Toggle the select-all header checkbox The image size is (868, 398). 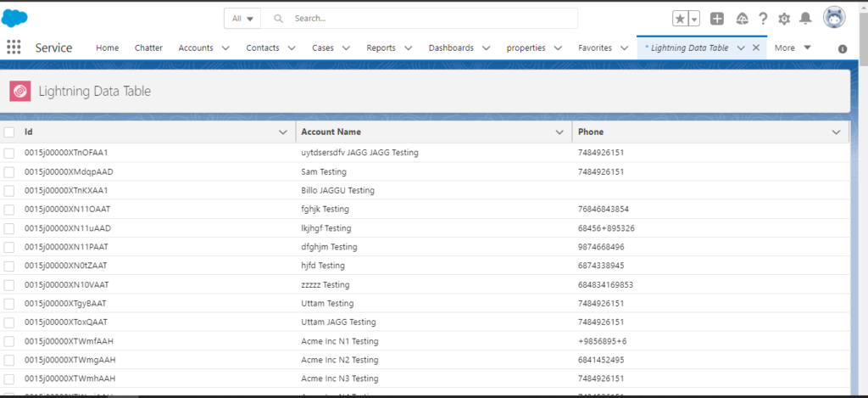tap(8, 132)
